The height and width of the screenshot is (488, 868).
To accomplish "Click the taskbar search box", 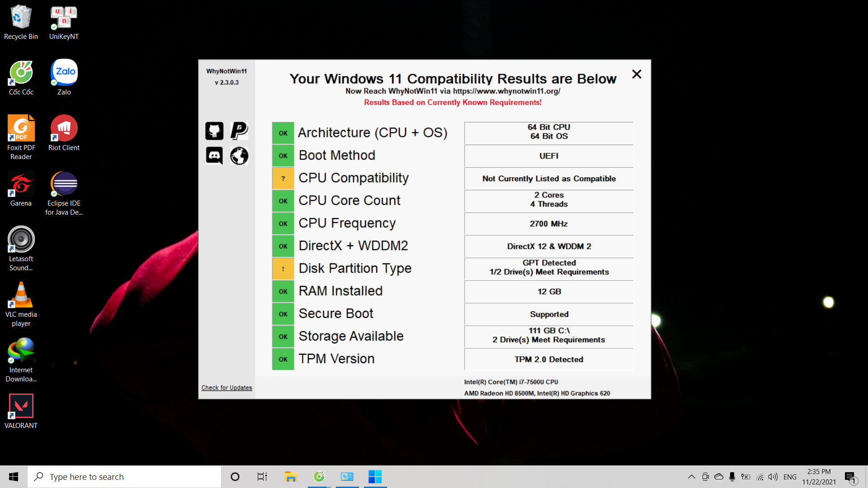I will point(124,477).
